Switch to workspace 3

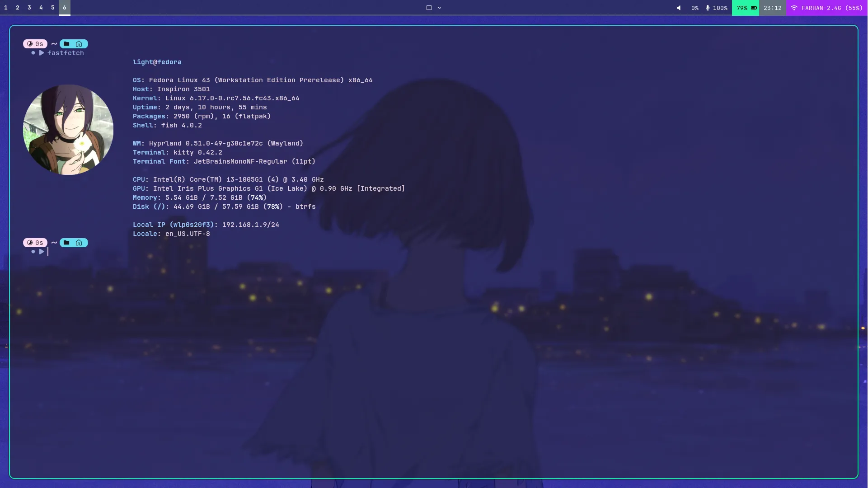click(29, 8)
